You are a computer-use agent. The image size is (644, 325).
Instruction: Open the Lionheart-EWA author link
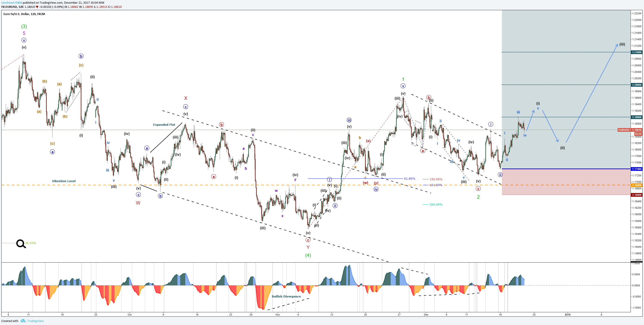[12, 3]
